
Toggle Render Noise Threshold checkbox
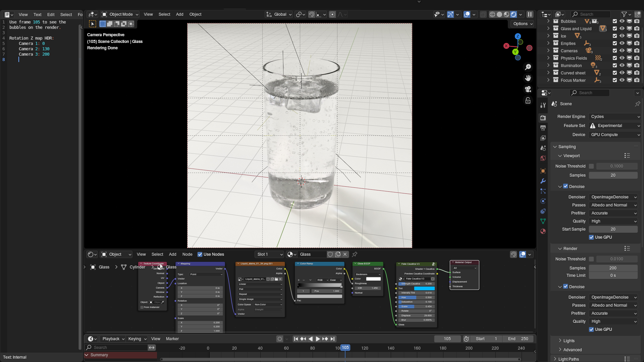(591, 259)
